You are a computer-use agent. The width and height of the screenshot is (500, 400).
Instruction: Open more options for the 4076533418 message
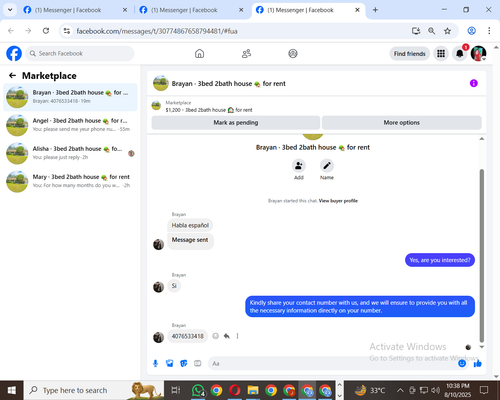coord(237,336)
